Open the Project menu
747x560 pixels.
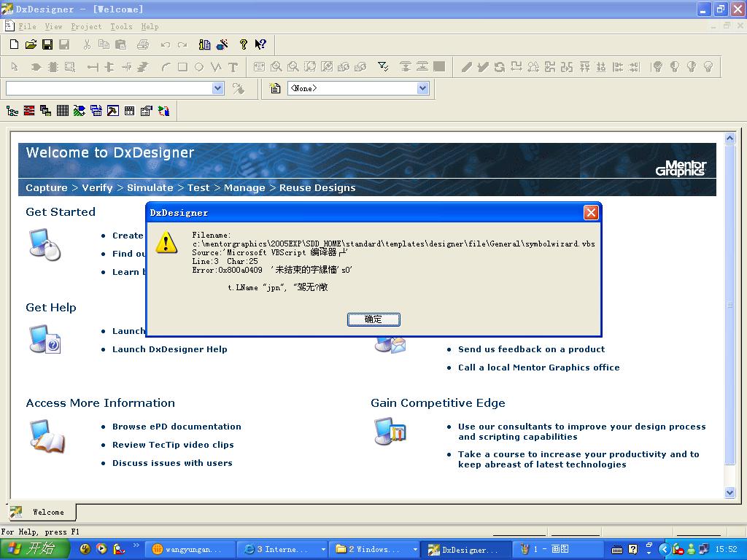[x=86, y=27]
